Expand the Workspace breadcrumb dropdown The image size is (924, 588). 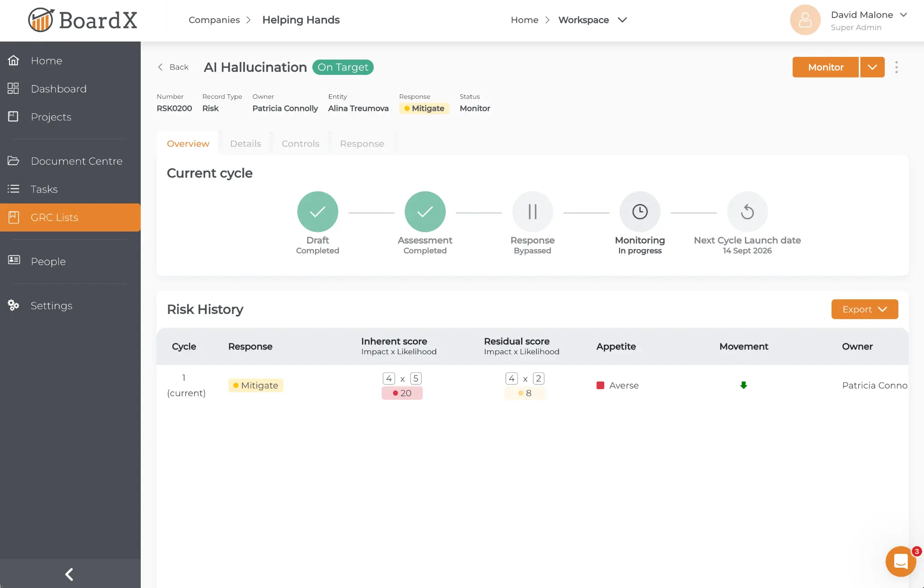coord(623,20)
